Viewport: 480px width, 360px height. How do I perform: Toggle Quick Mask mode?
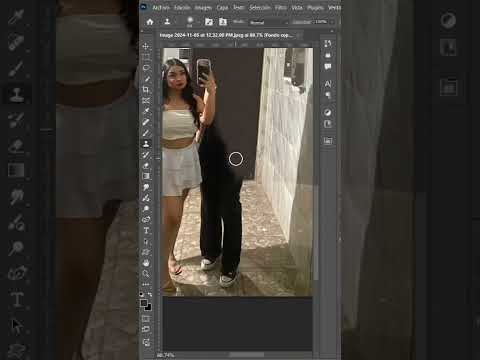[x=146, y=319]
